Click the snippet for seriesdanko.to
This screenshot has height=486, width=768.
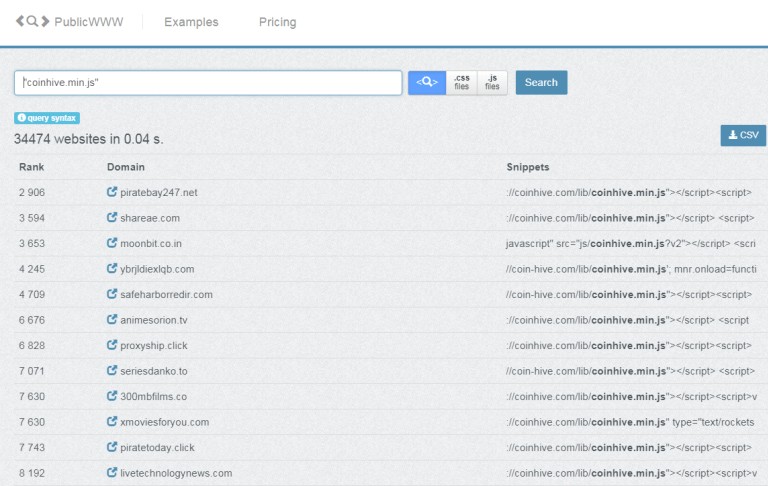coord(630,371)
